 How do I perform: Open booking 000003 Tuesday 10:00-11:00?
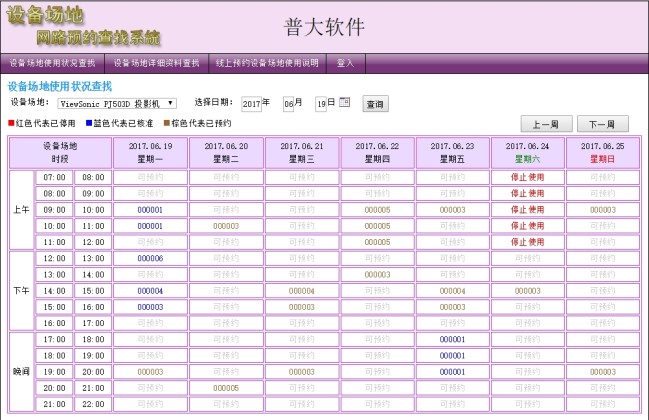(226, 226)
